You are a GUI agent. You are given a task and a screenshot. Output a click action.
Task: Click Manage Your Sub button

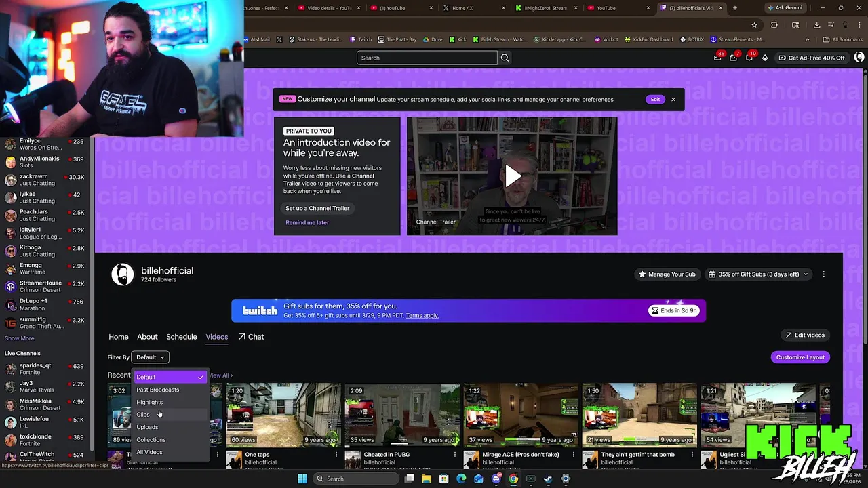667,274
